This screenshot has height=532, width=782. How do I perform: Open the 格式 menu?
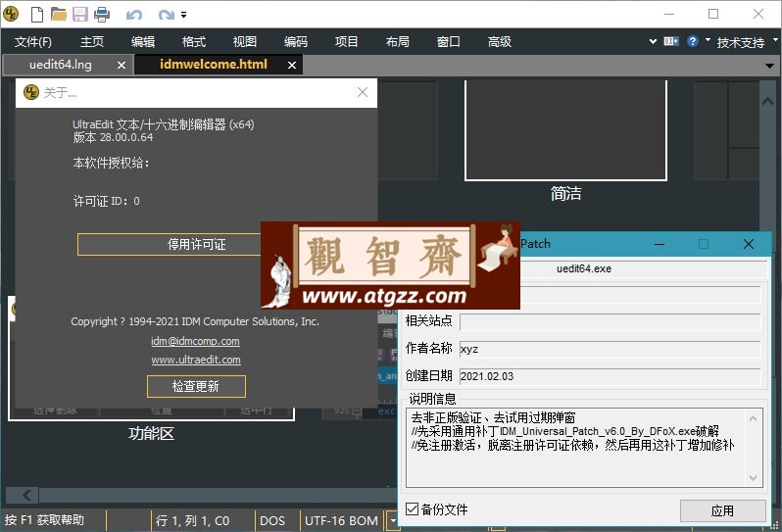coord(194,42)
